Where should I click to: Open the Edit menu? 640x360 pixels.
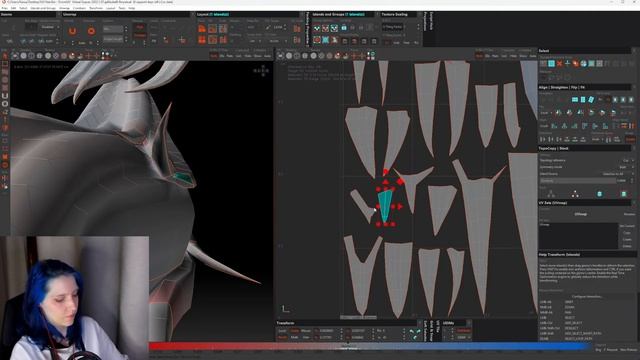pos(13,8)
